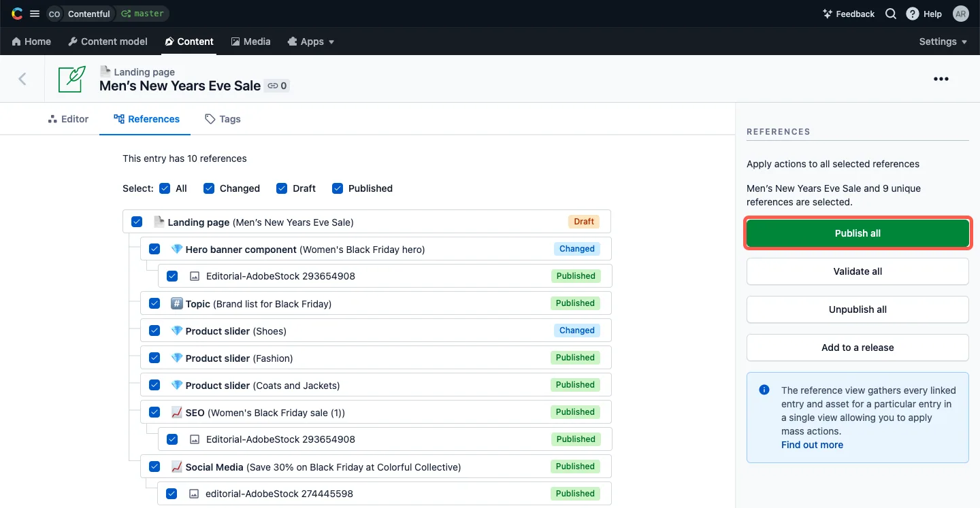Viewport: 980px width, 508px height.
Task: Open the hamburger menu icon
Action: pos(35,14)
